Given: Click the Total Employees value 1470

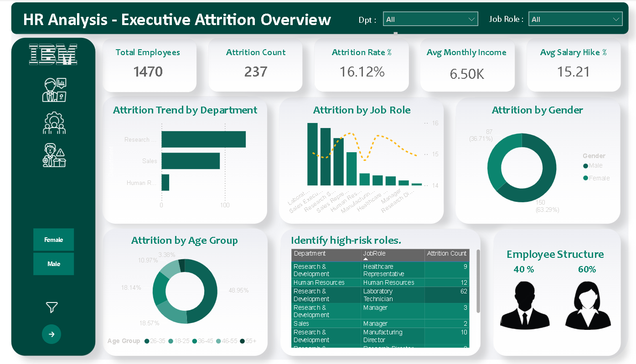Looking at the screenshot, I should click(x=148, y=72).
